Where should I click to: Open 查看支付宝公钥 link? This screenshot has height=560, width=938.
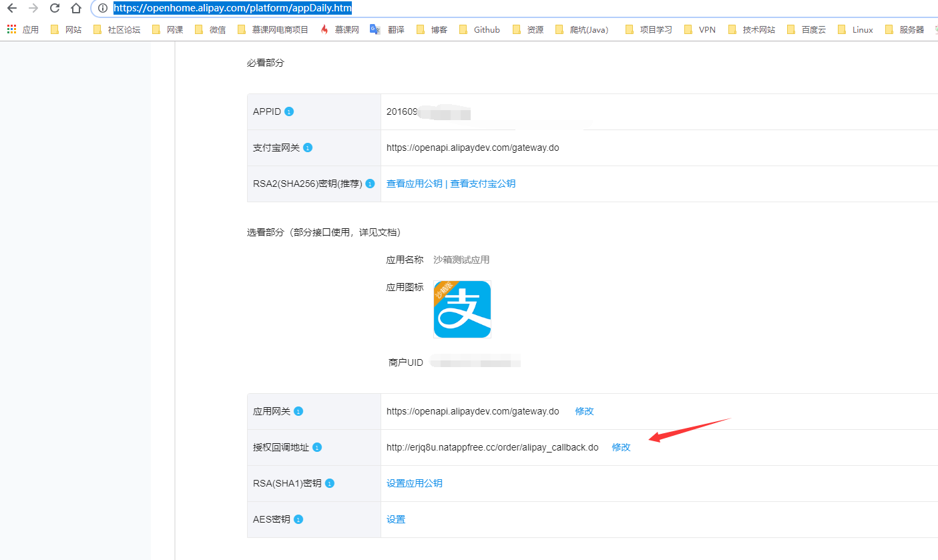point(483,184)
